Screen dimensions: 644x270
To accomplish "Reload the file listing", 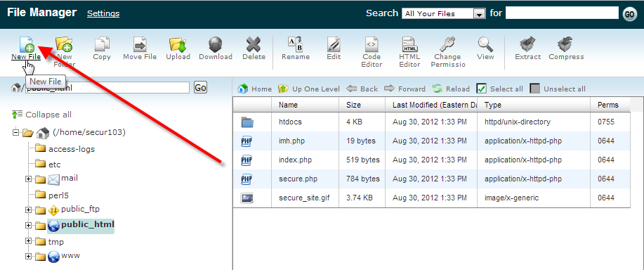I will tap(451, 89).
